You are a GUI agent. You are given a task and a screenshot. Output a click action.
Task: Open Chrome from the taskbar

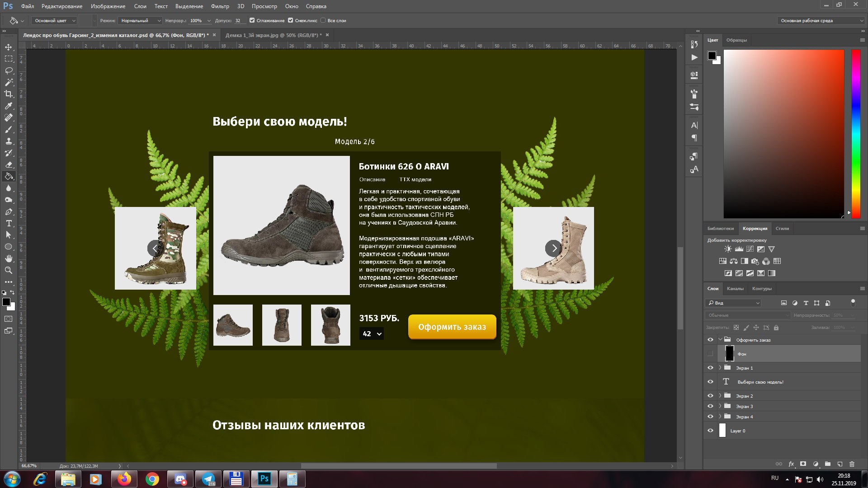[152, 479]
